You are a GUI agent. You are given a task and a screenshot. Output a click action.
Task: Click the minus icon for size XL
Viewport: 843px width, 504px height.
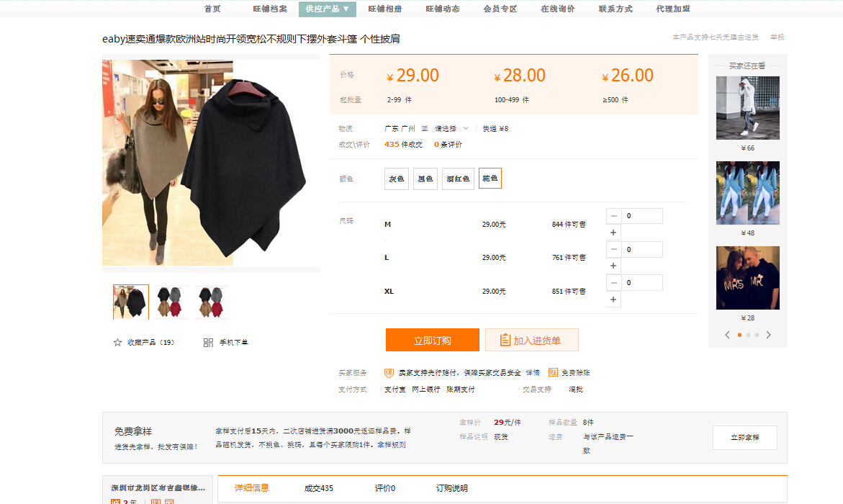coord(613,283)
